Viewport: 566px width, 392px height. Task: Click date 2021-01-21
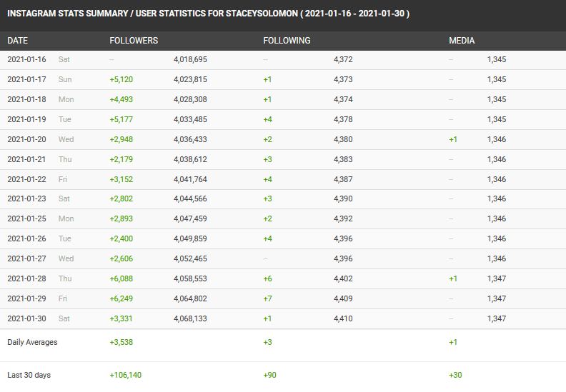[26, 159]
